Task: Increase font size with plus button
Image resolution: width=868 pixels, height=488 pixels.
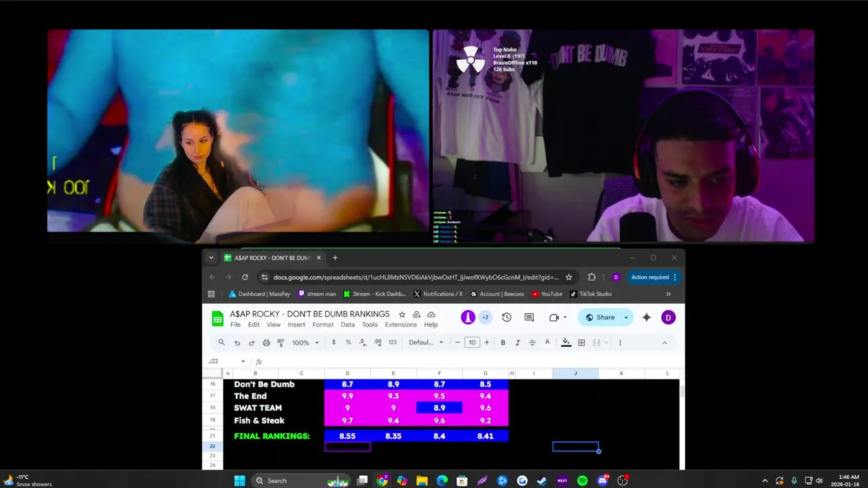Action: click(x=486, y=342)
